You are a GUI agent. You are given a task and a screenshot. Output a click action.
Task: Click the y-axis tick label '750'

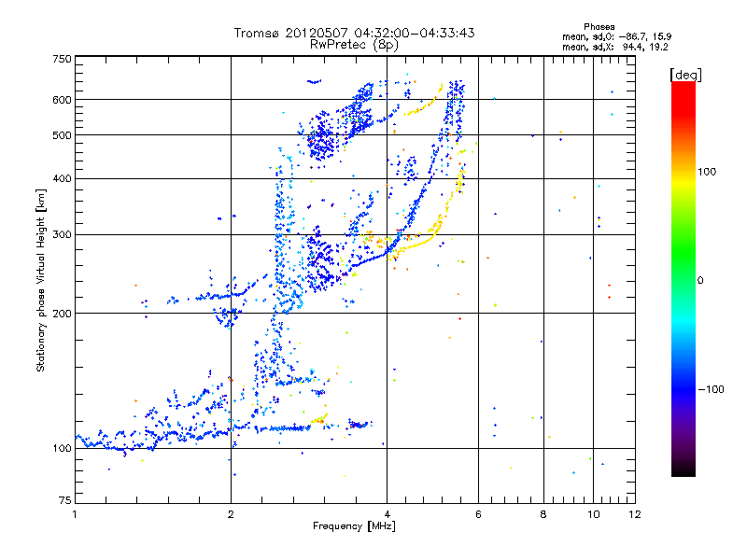(x=62, y=59)
